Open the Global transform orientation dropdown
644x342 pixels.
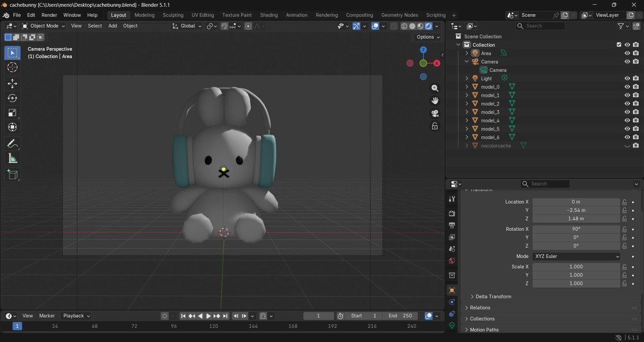pyautogui.click(x=187, y=26)
